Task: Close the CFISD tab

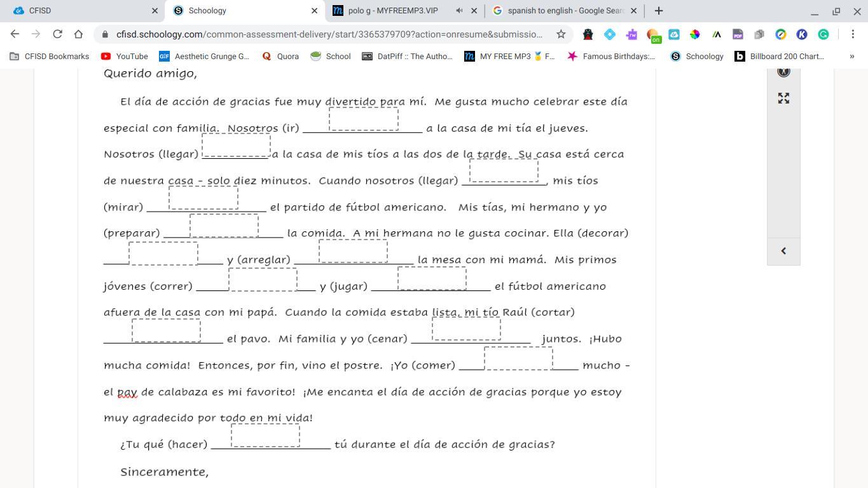Action: (x=155, y=11)
